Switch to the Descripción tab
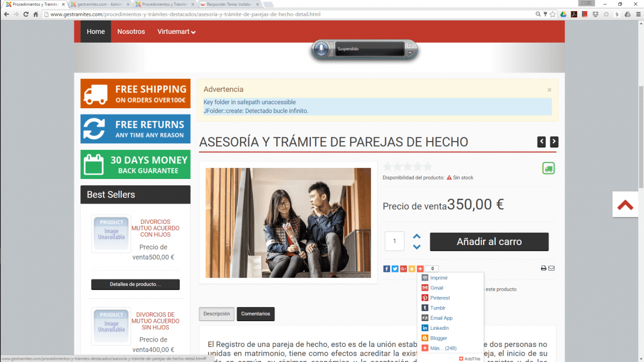The image size is (644, 362). coord(217,314)
